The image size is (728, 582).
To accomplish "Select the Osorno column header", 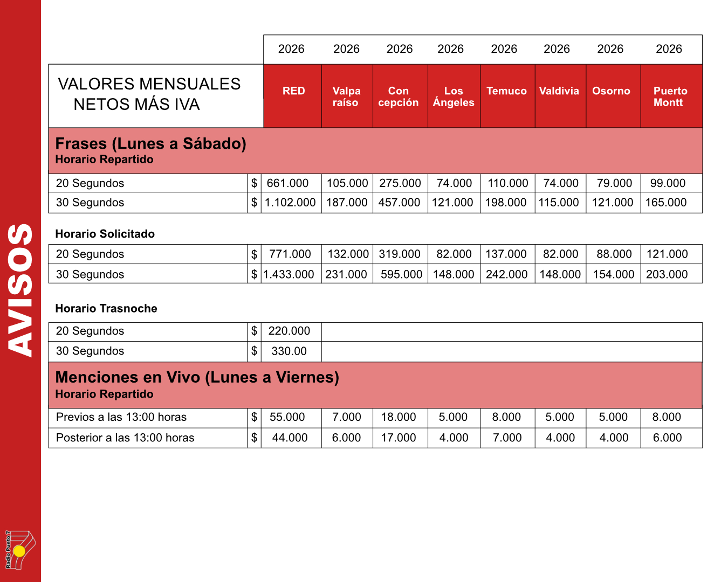I will (613, 96).
